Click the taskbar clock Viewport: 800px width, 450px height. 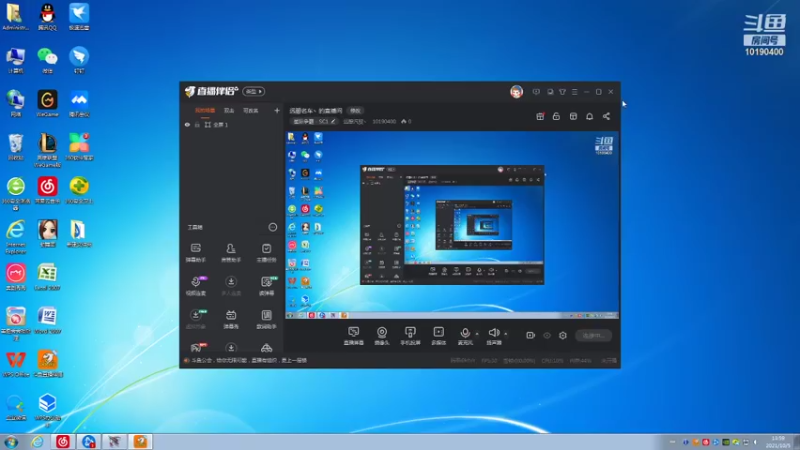click(778, 442)
